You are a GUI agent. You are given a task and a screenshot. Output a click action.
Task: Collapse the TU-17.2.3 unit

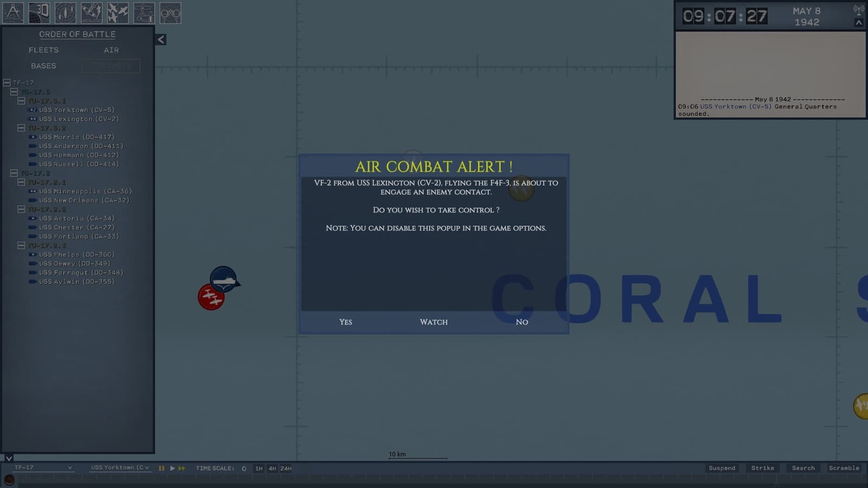point(21,246)
